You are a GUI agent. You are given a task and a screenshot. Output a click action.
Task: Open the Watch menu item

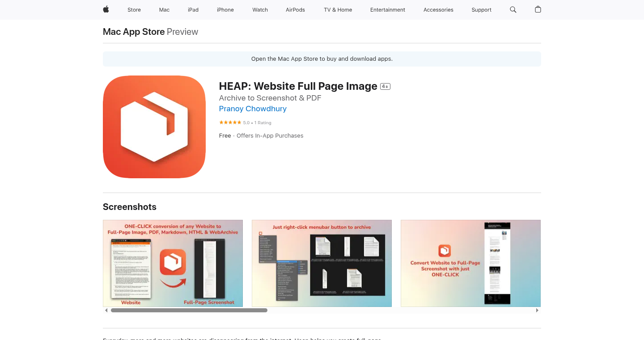coord(260,10)
